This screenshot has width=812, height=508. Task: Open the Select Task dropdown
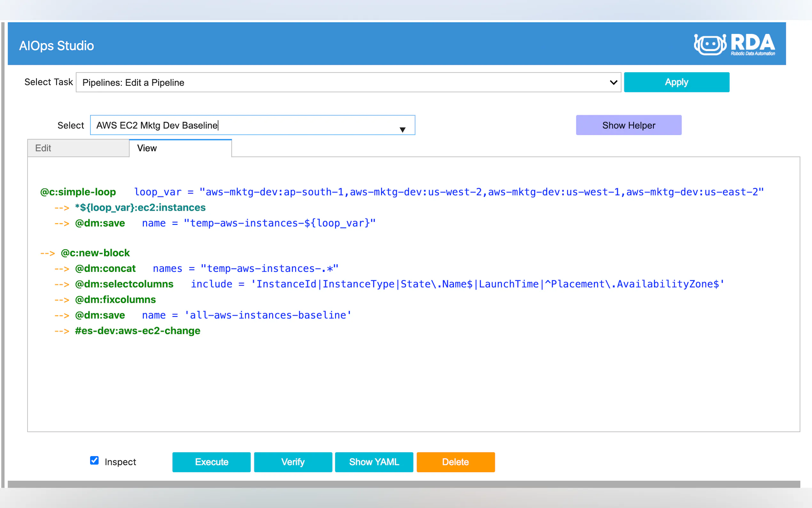tap(348, 82)
